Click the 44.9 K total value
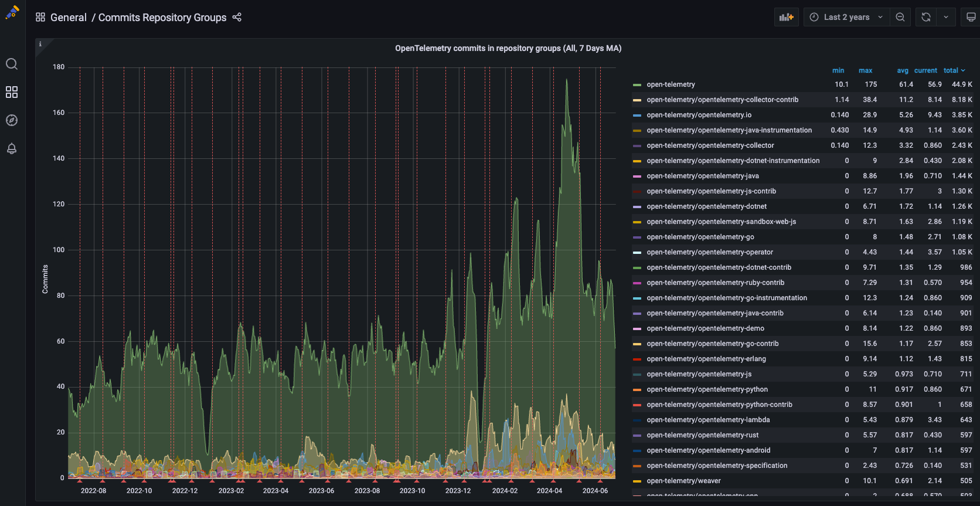The image size is (980, 506). (x=962, y=84)
